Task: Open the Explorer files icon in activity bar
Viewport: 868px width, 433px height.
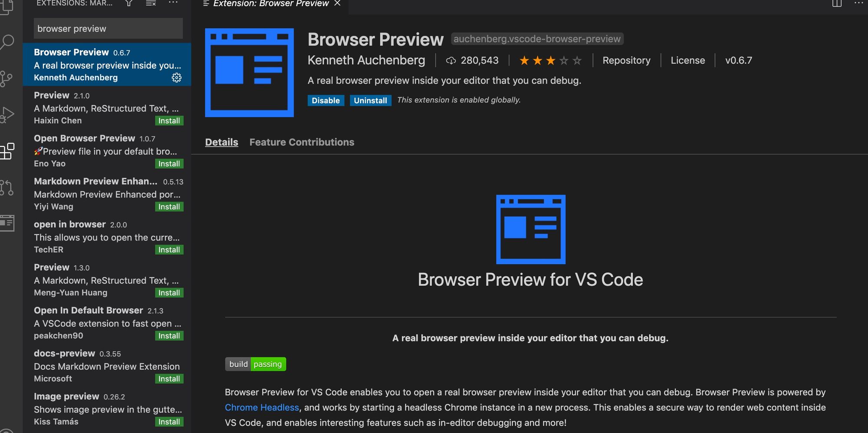Action: click(6, 7)
